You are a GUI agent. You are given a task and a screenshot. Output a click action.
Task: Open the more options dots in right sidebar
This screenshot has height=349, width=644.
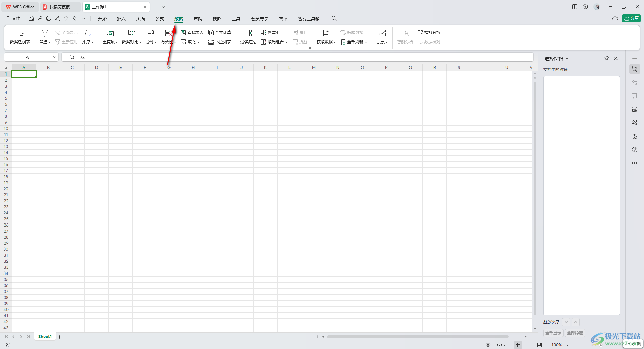point(635,163)
